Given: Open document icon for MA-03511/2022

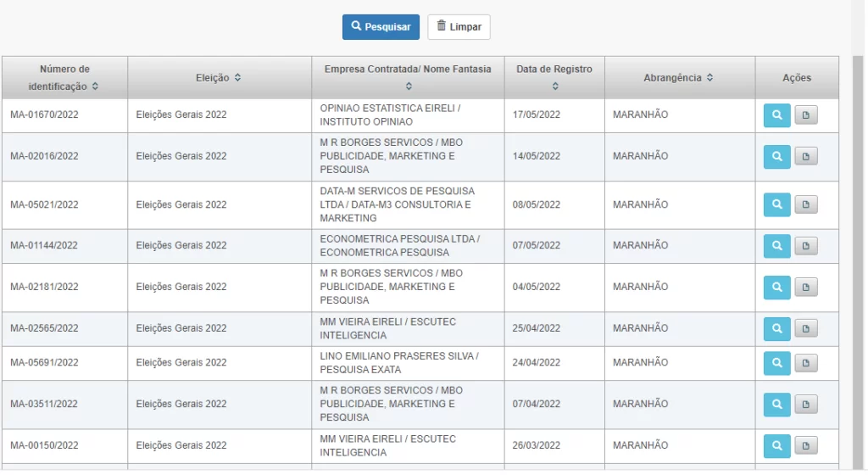Looking at the screenshot, I should tap(805, 404).
